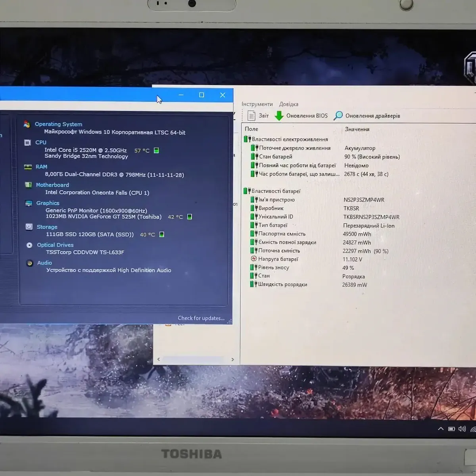Open the Інструменти menu

(x=257, y=104)
